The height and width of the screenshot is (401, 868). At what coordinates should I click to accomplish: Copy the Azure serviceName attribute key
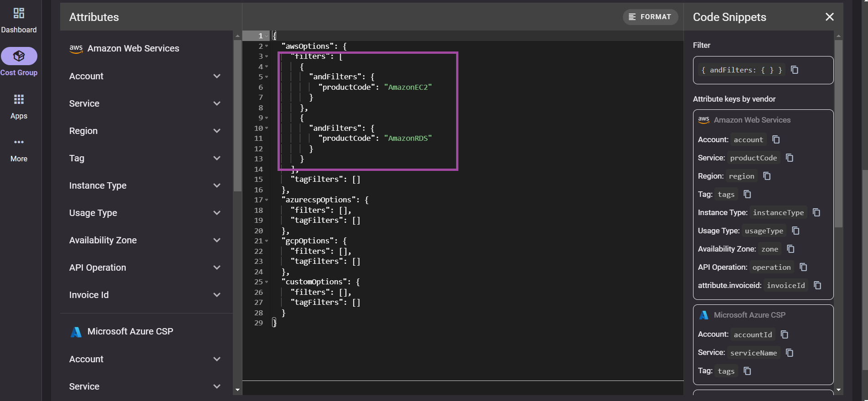coord(790,353)
